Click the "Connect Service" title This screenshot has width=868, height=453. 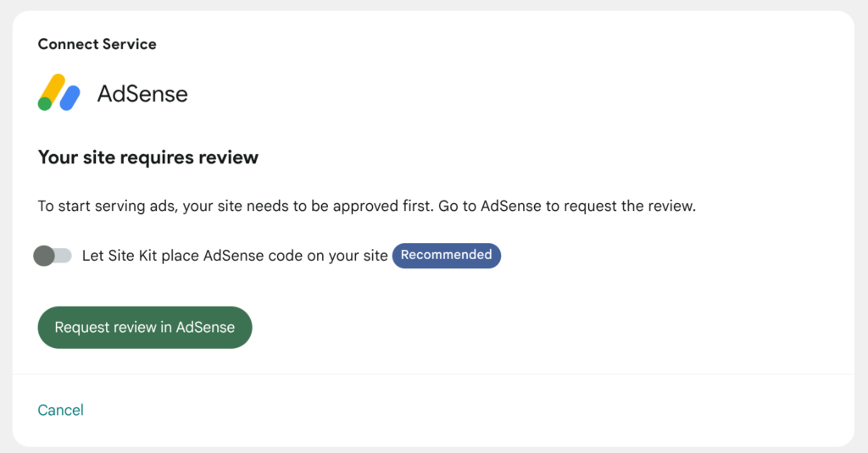[97, 44]
